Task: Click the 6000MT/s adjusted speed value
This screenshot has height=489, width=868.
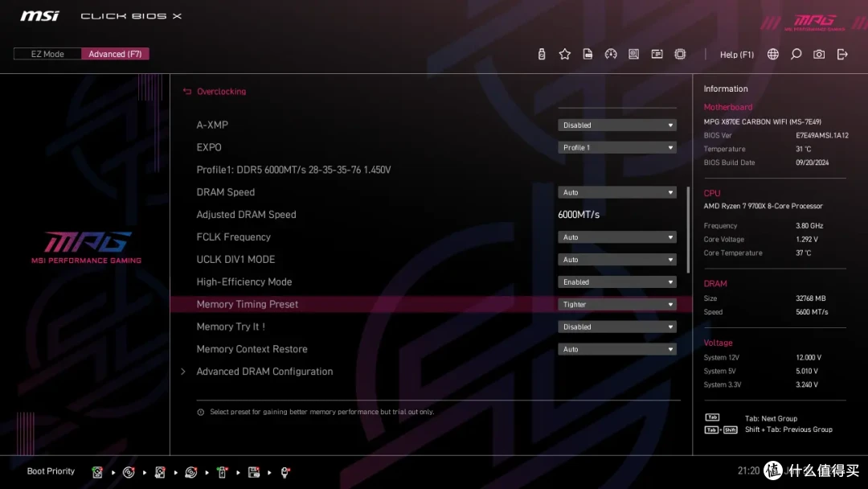Action: pyautogui.click(x=579, y=214)
